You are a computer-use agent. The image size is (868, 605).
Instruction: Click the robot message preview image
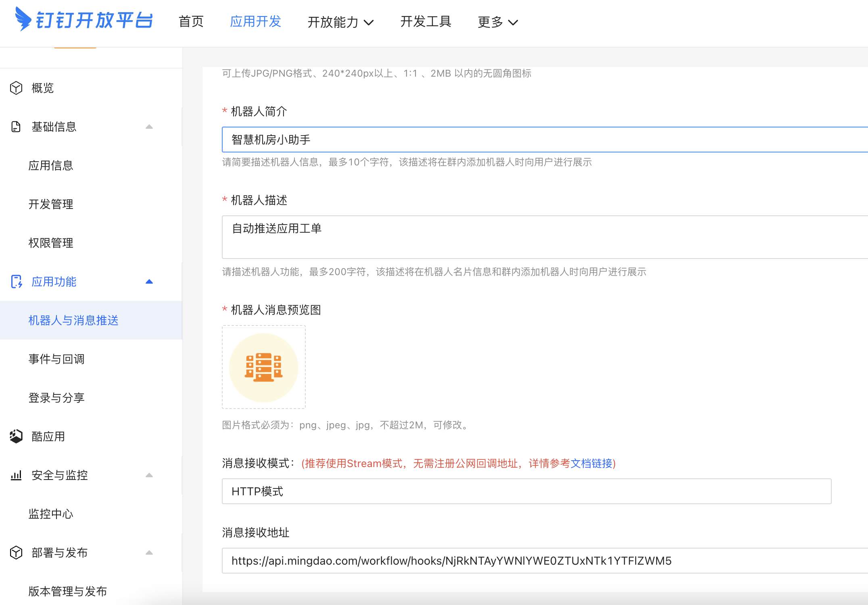(x=264, y=367)
